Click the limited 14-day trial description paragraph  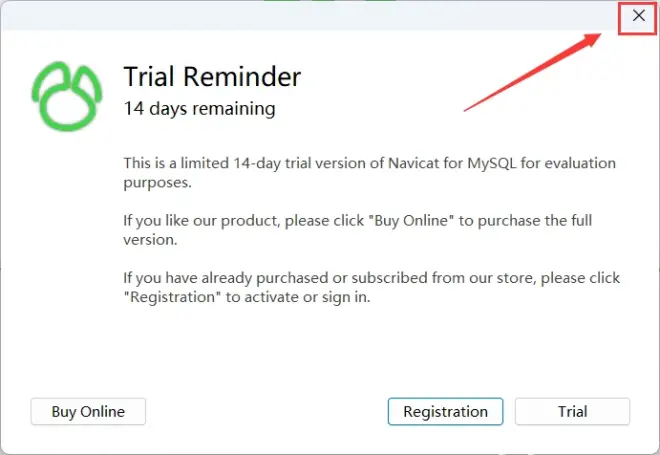pyautogui.click(x=370, y=173)
